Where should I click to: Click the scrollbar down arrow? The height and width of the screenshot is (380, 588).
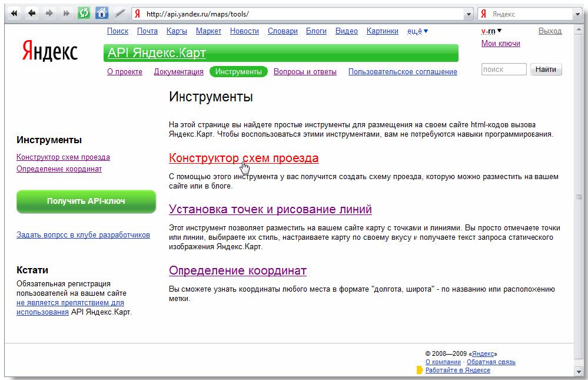[579, 371]
